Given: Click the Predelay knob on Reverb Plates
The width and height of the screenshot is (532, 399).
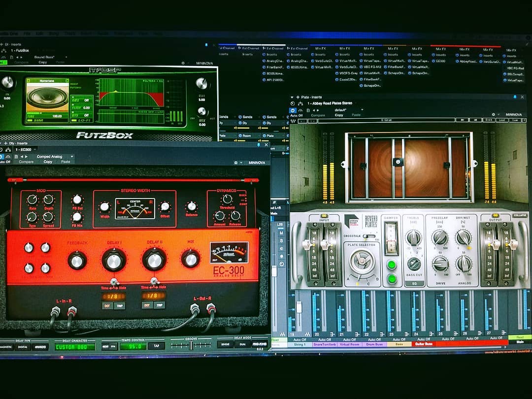Looking at the screenshot, I should pos(439,238).
